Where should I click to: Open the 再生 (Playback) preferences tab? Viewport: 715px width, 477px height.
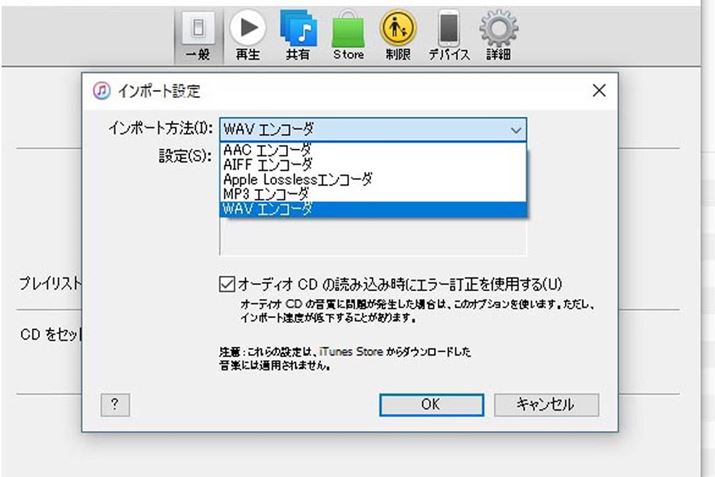[248, 36]
